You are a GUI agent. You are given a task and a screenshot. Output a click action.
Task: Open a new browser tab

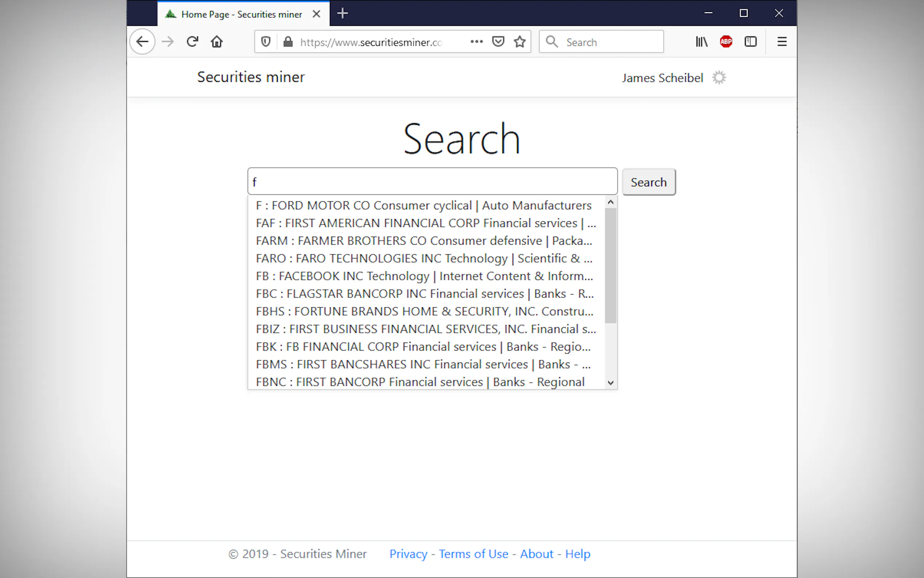tap(342, 14)
